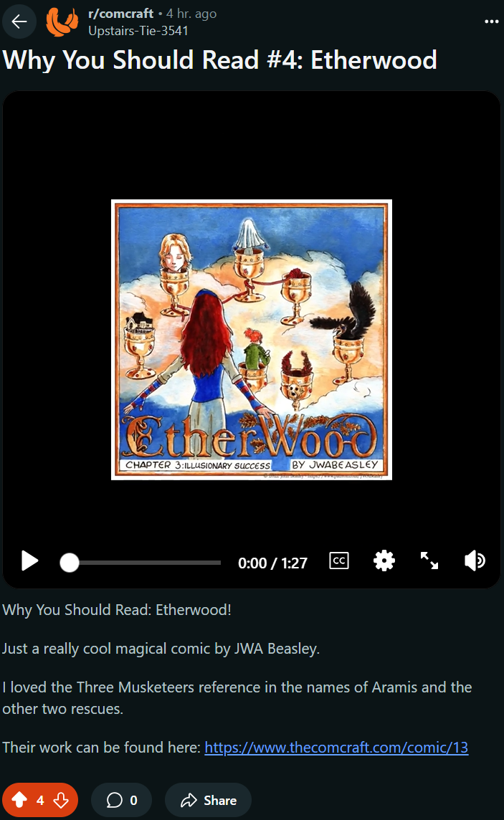Open the r/comcraft subreddit link
This screenshot has width=504, height=820.
[120, 13]
